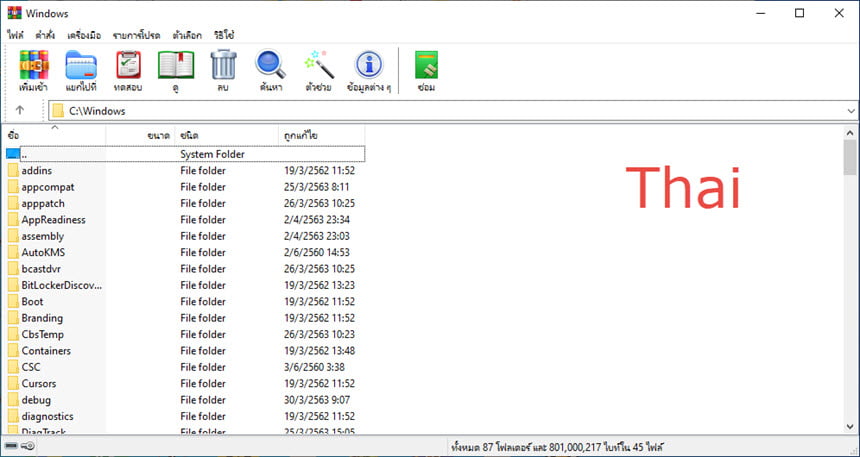860x457 pixels.
Task: Click the drive icon in status bar
Action: pos(11,447)
